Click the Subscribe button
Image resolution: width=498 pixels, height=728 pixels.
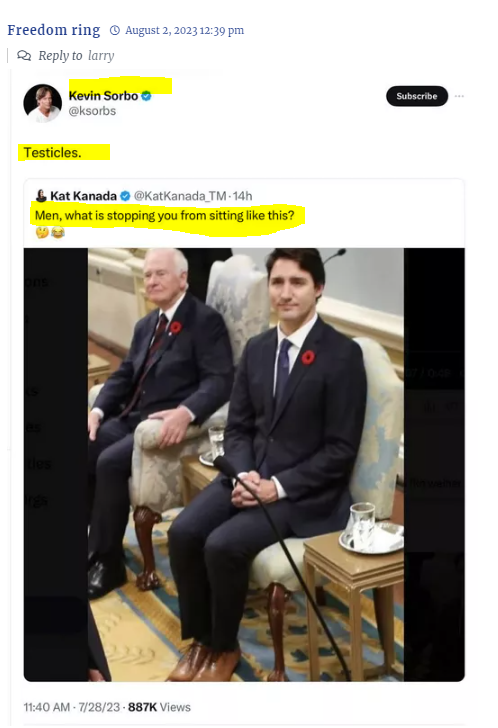(416, 96)
